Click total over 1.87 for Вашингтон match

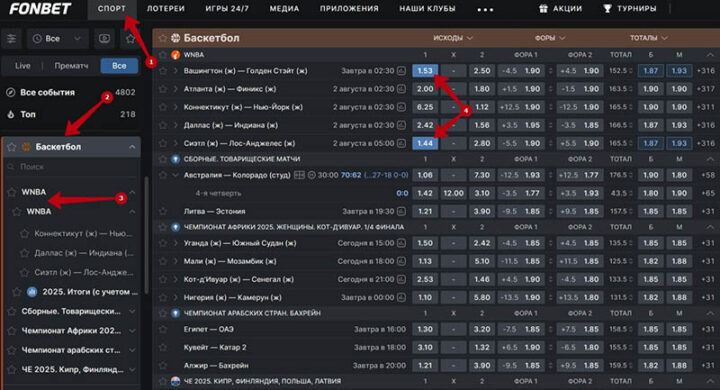pos(651,71)
